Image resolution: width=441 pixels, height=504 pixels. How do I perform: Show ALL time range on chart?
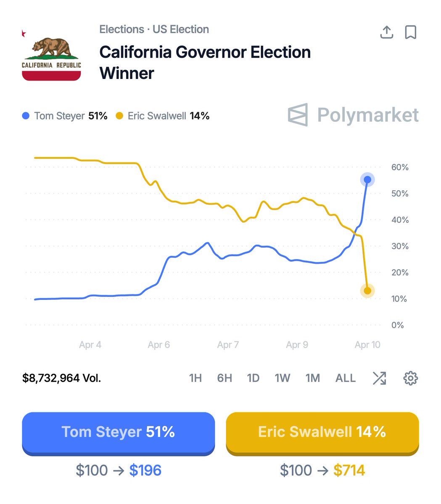click(x=346, y=378)
